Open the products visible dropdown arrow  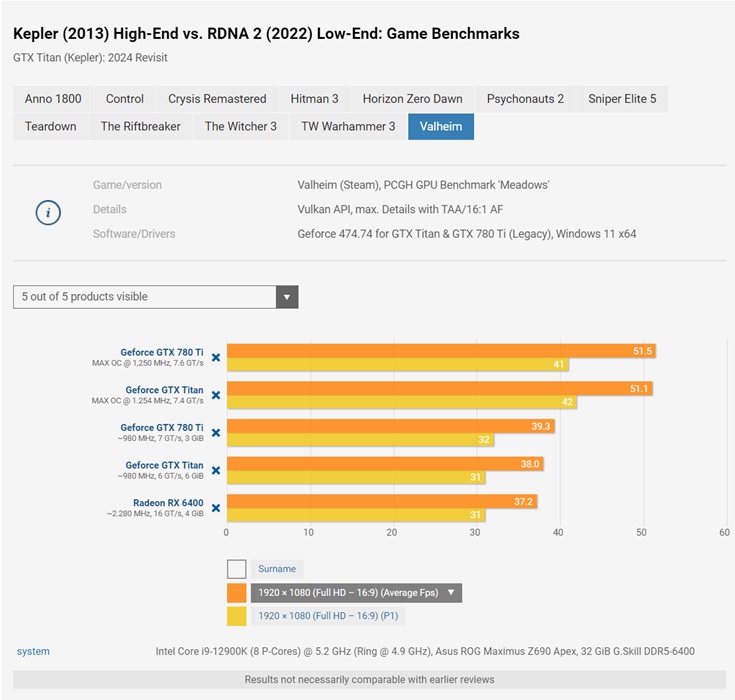point(287,297)
